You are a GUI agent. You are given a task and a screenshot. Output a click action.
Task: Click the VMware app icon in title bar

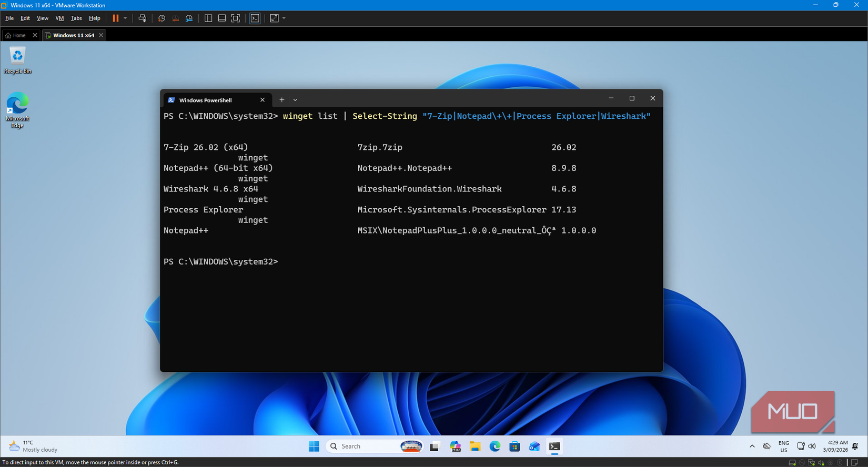pyautogui.click(x=4, y=5)
